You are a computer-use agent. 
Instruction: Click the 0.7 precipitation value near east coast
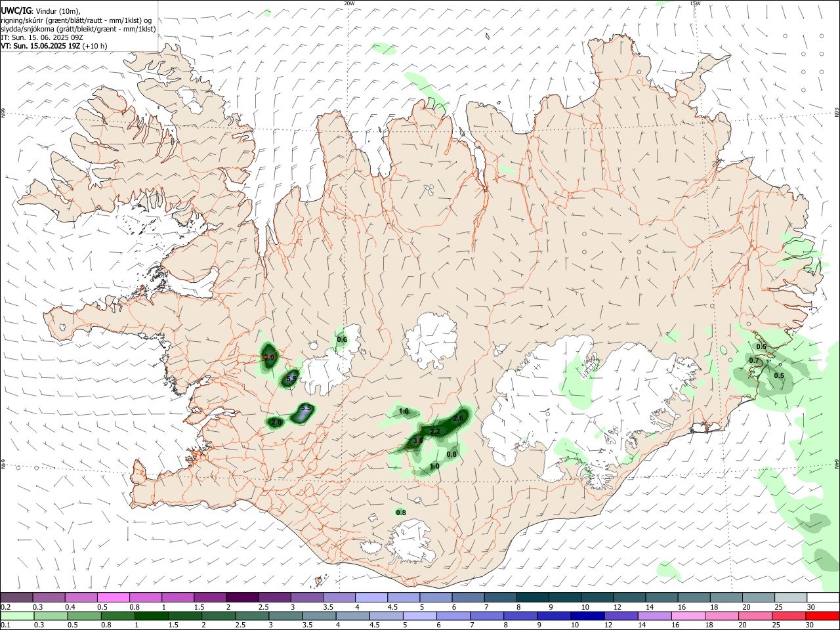point(754,361)
